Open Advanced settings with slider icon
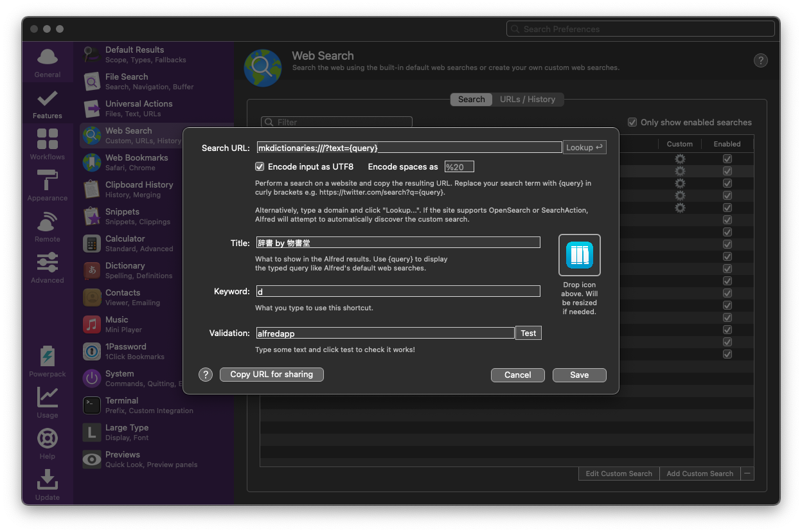Screen dimensions: 802x532 [x=48, y=269]
